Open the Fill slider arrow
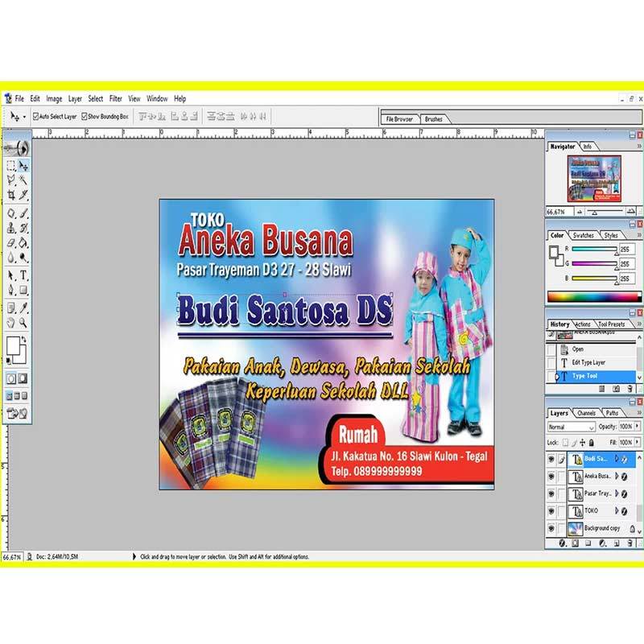The image size is (644, 644). [x=637, y=442]
